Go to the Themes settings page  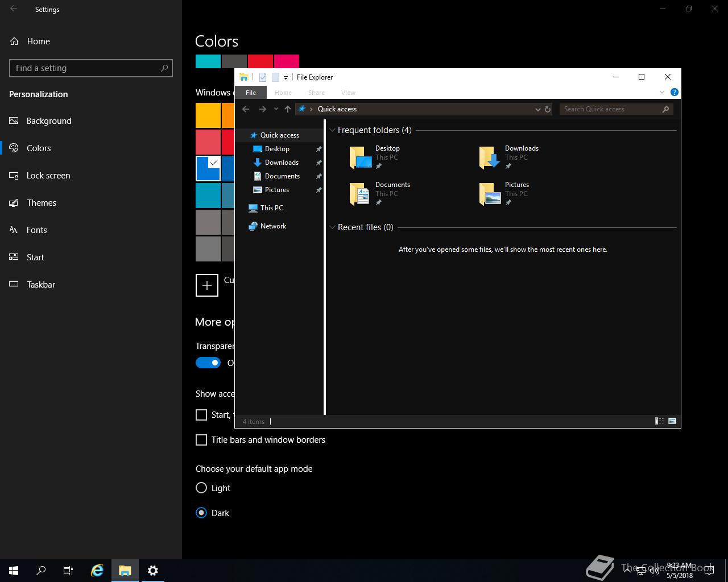tap(41, 203)
